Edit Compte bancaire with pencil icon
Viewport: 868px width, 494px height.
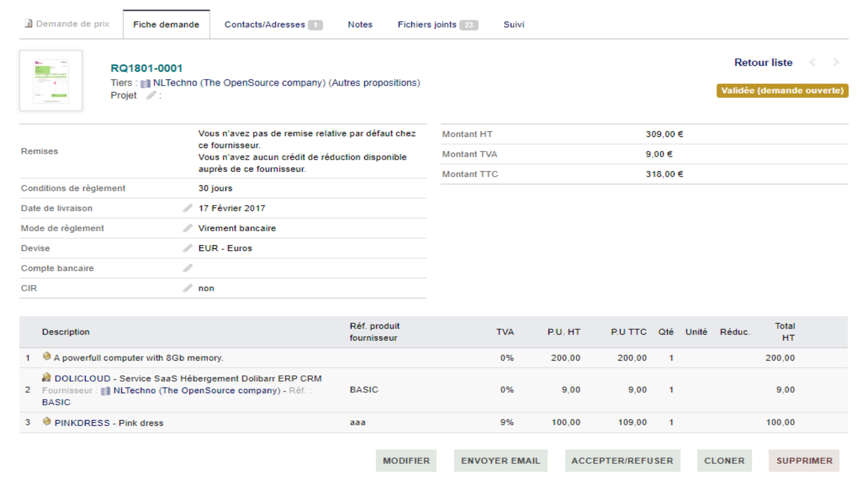(188, 268)
